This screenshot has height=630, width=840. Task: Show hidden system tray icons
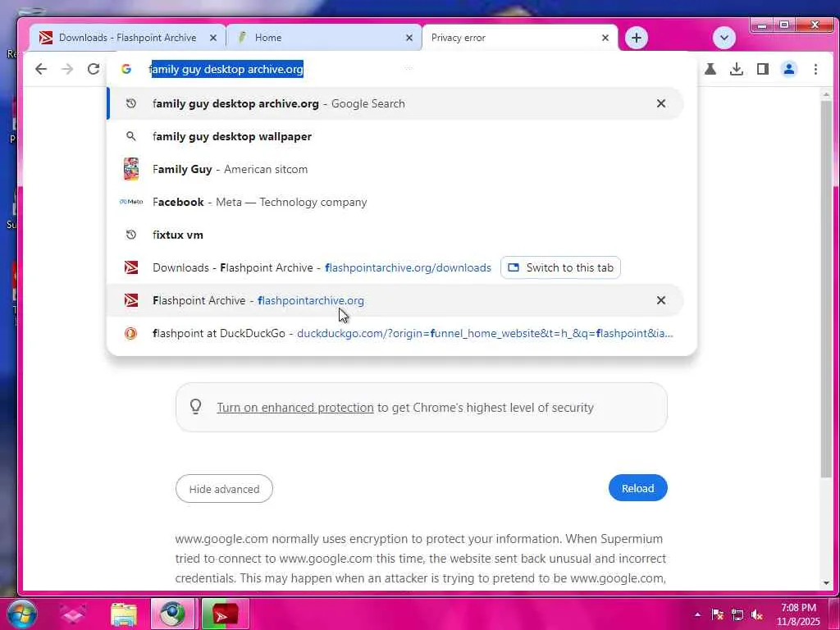point(697,614)
